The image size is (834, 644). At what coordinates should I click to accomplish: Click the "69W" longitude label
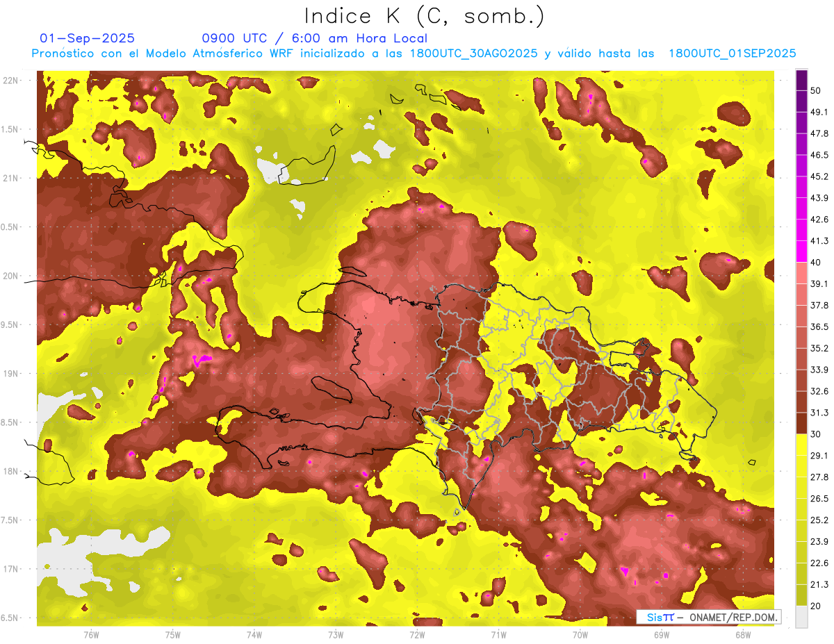(x=662, y=634)
